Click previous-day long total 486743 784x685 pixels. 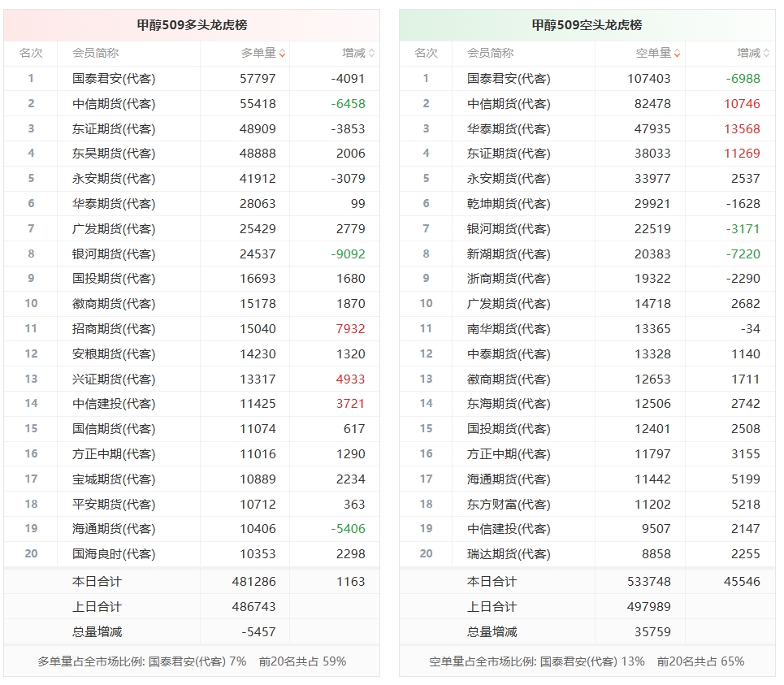tap(254, 606)
